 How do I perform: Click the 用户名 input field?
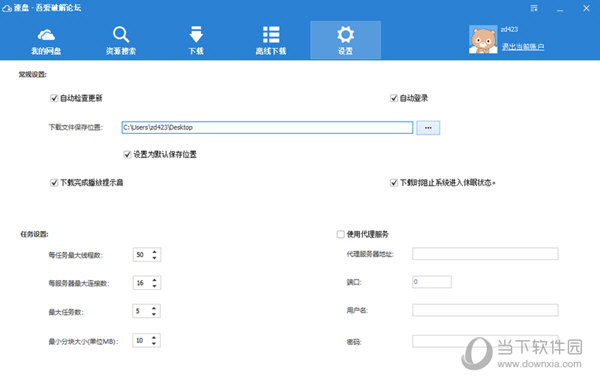tap(485, 310)
